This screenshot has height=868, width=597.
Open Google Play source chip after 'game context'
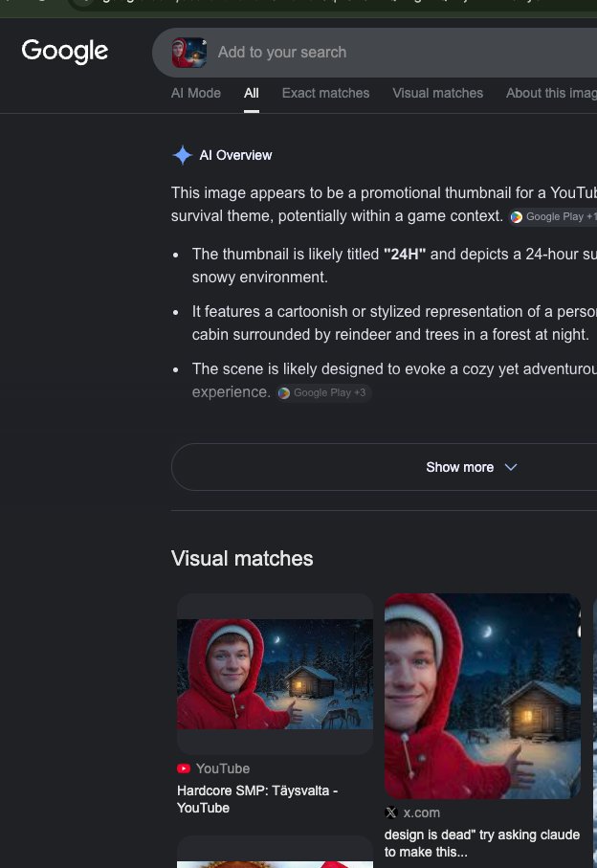553,216
